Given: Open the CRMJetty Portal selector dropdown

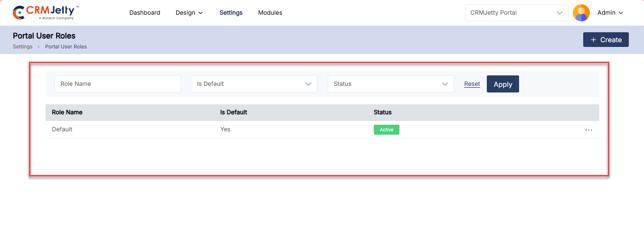Looking at the screenshot, I should (516, 13).
